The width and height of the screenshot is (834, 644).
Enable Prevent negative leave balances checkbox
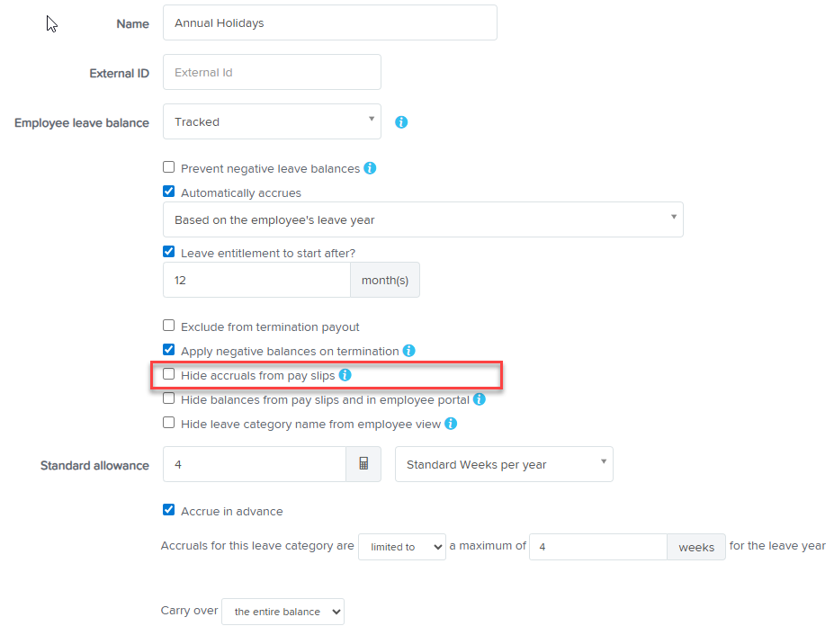point(168,167)
